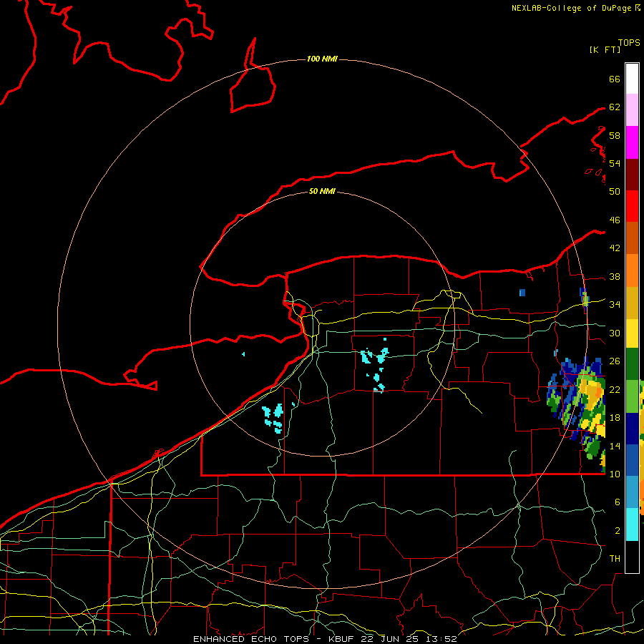Click the 50 legend value
The image size is (644, 644).
coord(615,191)
